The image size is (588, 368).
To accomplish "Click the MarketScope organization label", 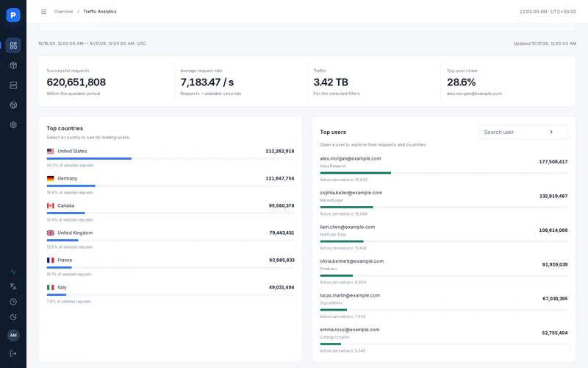I will (x=331, y=200).
